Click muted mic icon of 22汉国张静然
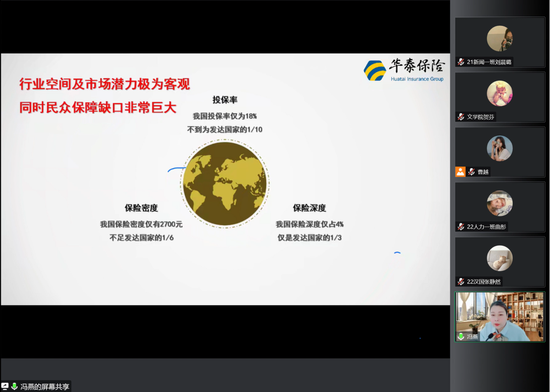The width and height of the screenshot is (550, 392). click(x=461, y=281)
